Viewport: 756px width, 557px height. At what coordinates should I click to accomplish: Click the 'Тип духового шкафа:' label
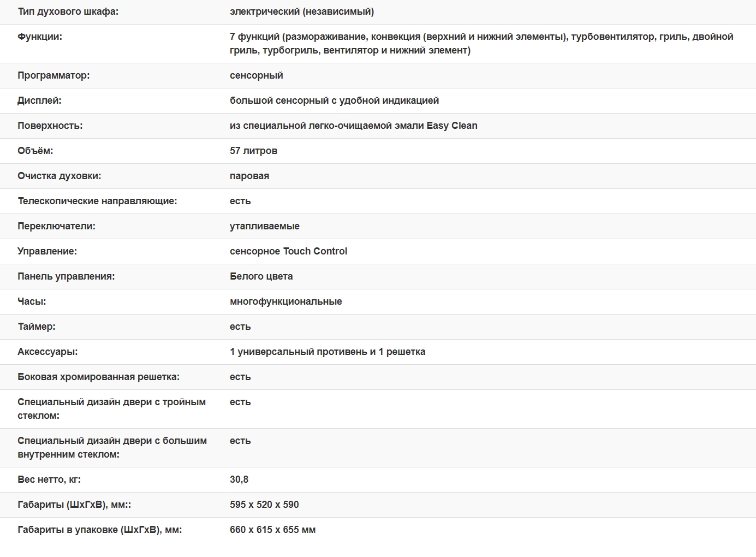coord(68,11)
